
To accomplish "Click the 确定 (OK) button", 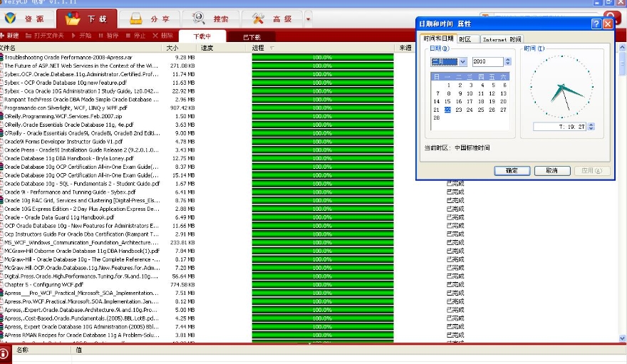I will (x=512, y=171).
